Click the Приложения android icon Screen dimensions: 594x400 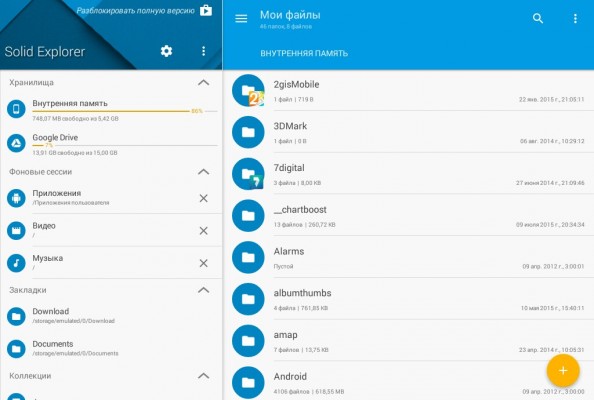coord(16,198)
